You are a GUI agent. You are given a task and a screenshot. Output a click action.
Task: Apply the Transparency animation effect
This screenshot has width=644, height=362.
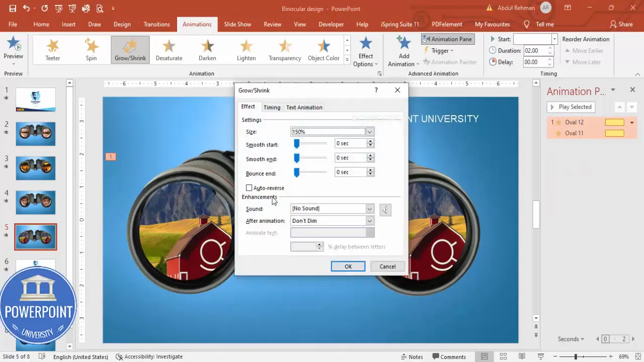tap(285, 50)
